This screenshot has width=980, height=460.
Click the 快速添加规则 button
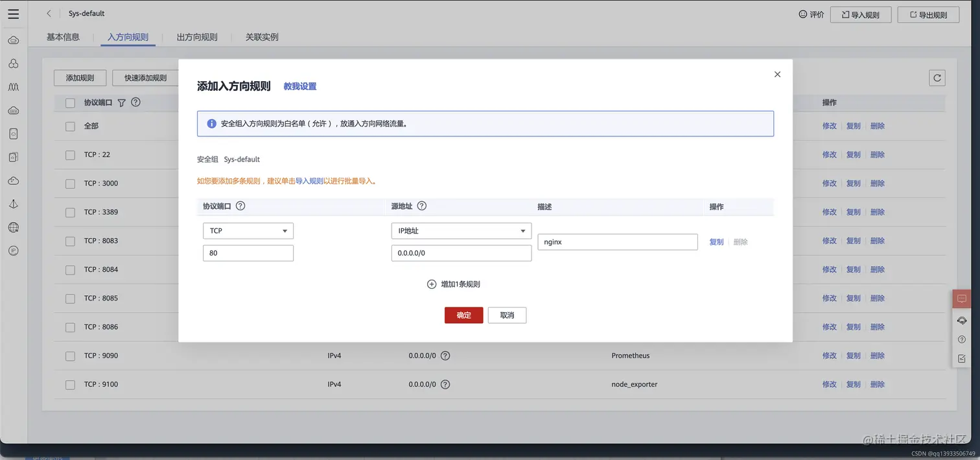[146, 78]
